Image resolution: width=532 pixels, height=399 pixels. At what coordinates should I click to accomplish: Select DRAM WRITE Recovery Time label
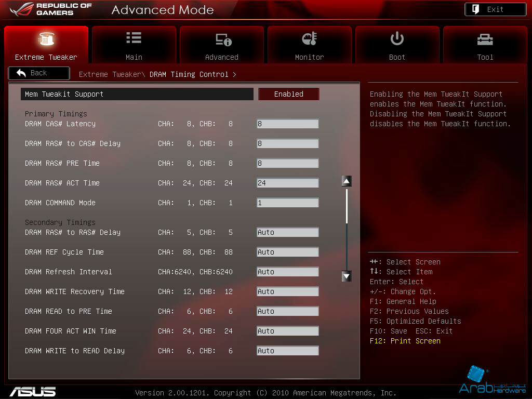pyautogui.click(x=75, y=291)
